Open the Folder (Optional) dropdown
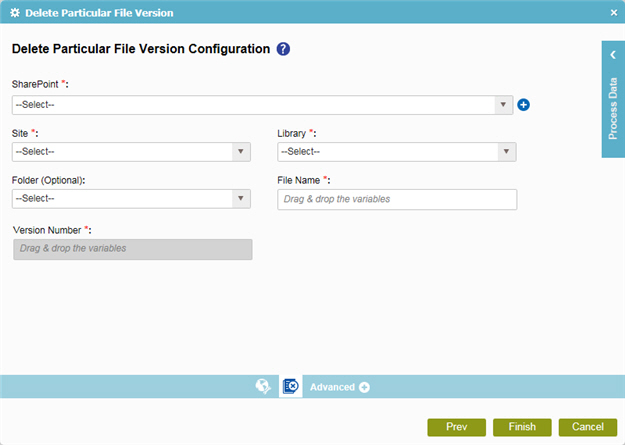 coord(131,199)
